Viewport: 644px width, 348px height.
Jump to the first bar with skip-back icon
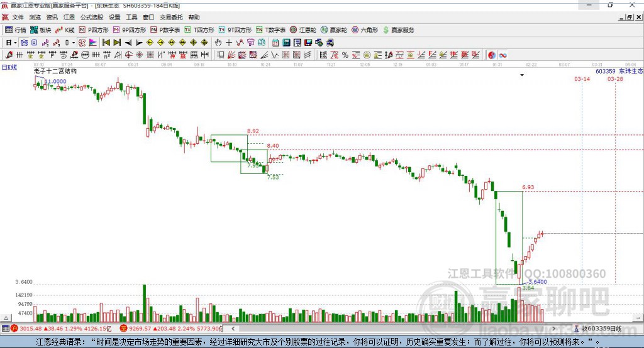(106, 42)
